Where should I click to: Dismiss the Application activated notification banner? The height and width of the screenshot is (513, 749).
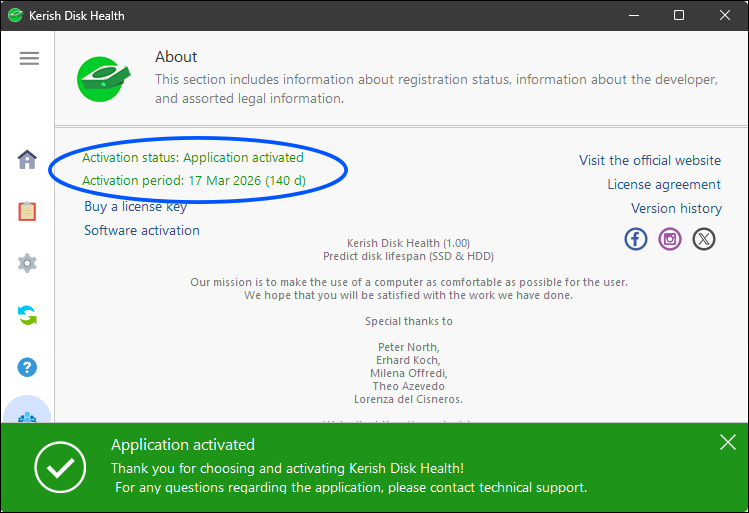[727, 443]
